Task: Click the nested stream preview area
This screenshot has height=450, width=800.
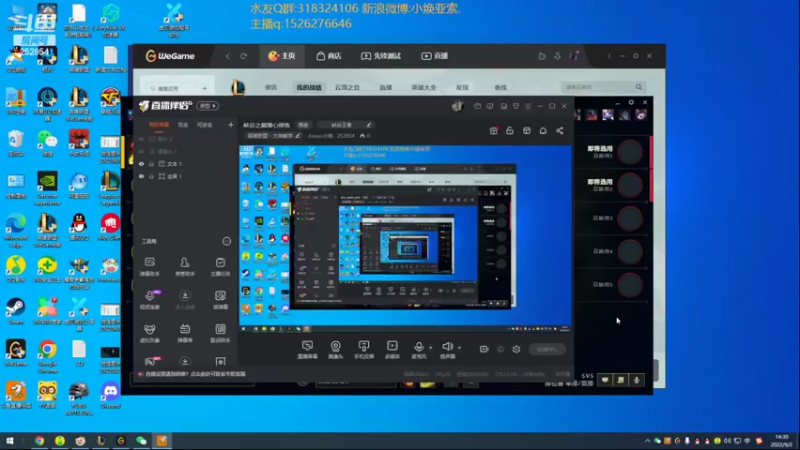Action: (406, 239)
